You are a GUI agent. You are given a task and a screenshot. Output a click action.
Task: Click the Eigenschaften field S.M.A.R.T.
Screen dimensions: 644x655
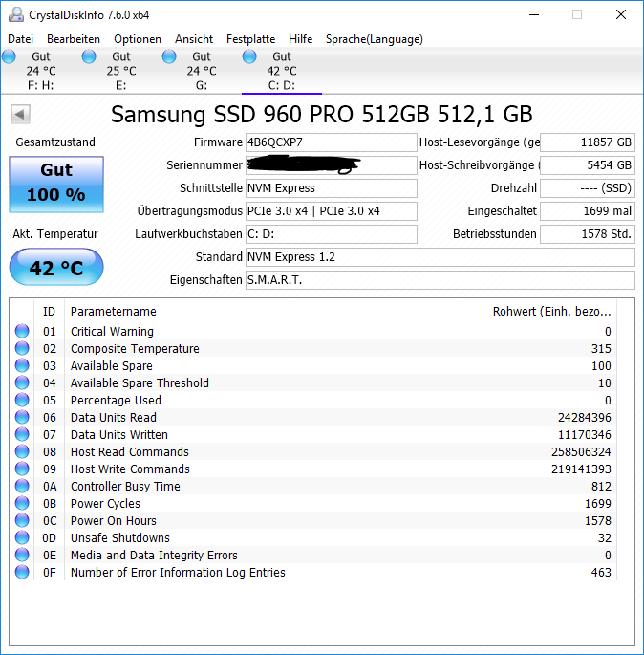click(440, 280)
